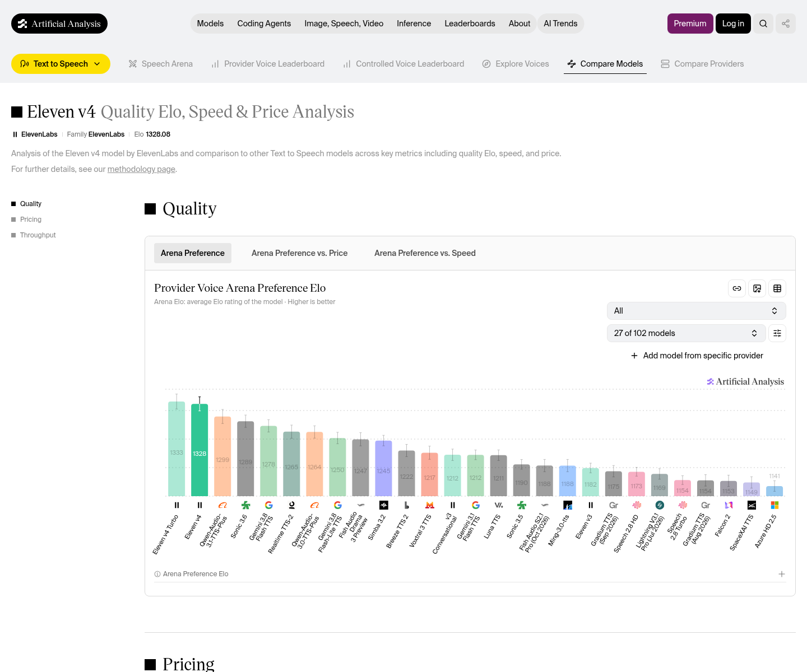The height and width of the screenshot is (672, 807).
Task: Click the Artificial Analysis home logo
Action: click(59, 24)
